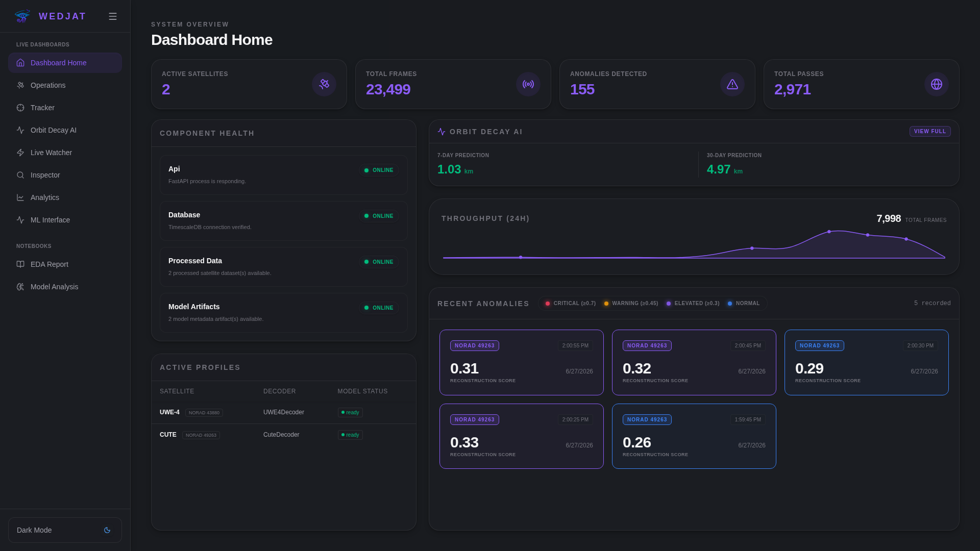Click the moon icon in Dark Mode

click(107, 530)
